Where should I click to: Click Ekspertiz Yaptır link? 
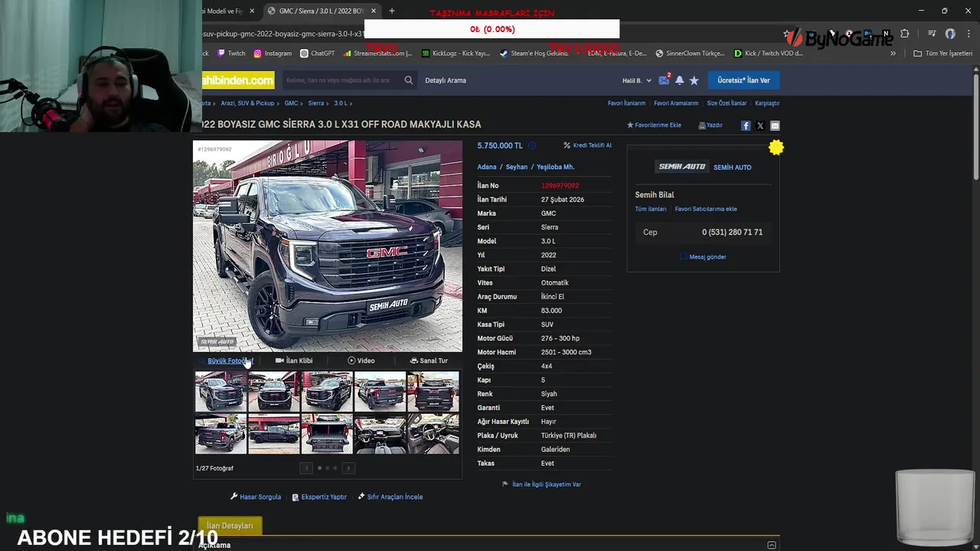(319, 497)
